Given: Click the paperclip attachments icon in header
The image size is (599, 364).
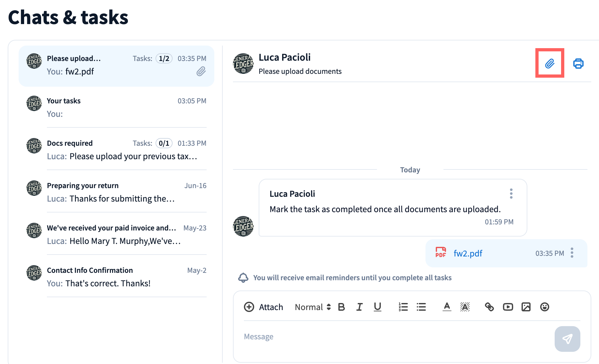Looking at the screenshot, I should pyautogui.click(x=550, y=64).
